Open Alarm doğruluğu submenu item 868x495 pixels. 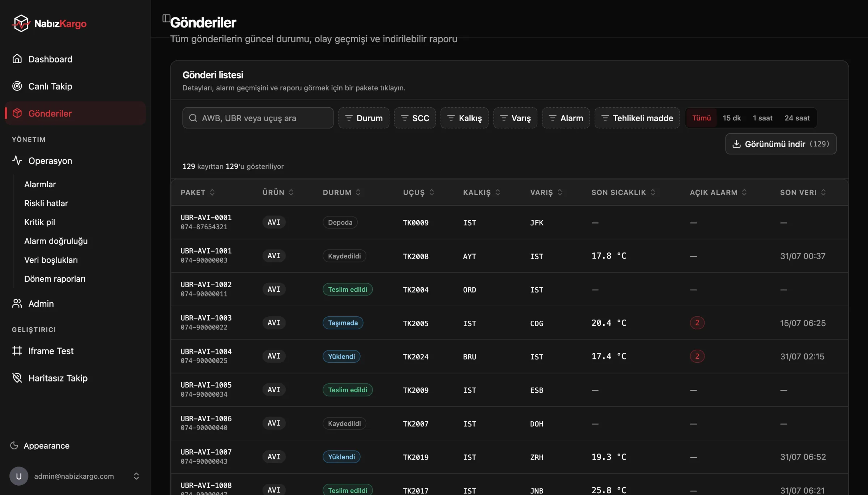(56, 241)
